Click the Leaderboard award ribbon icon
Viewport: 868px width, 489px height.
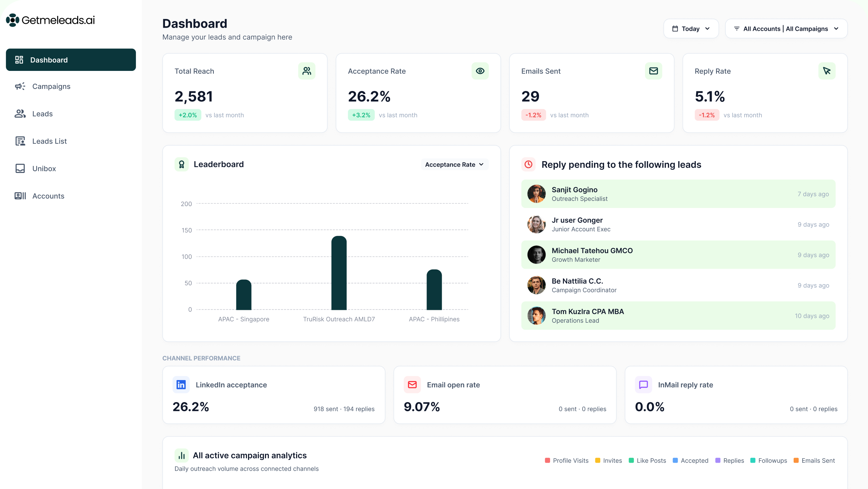click(x=182, y=164)
